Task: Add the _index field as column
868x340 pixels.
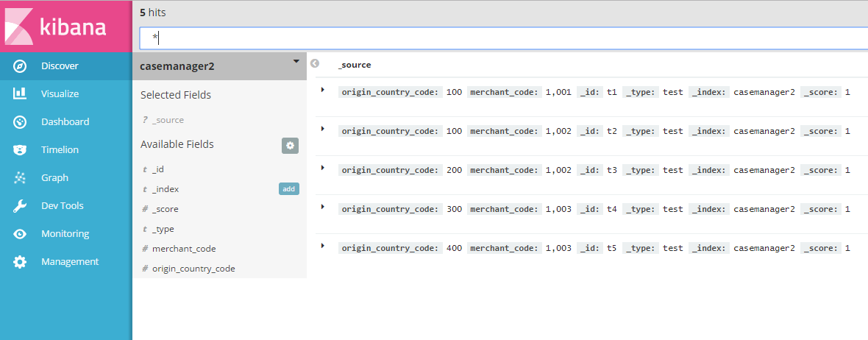Action: pyautogui.click(x=288, y=189)
